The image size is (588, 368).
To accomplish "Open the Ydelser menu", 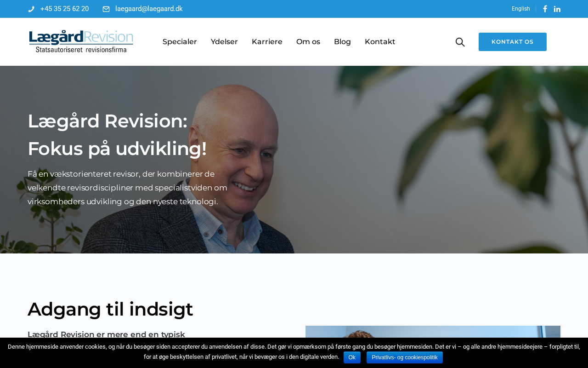I will 224,42.
